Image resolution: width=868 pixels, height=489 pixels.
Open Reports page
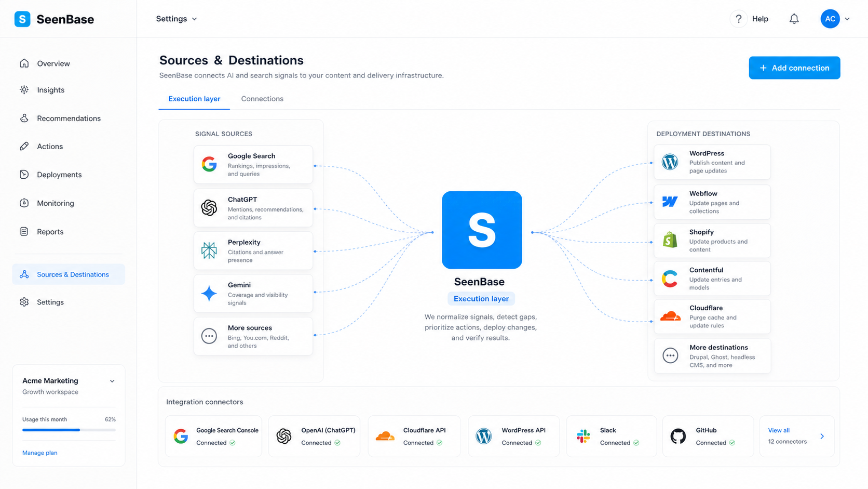click(x=50, y=231)
